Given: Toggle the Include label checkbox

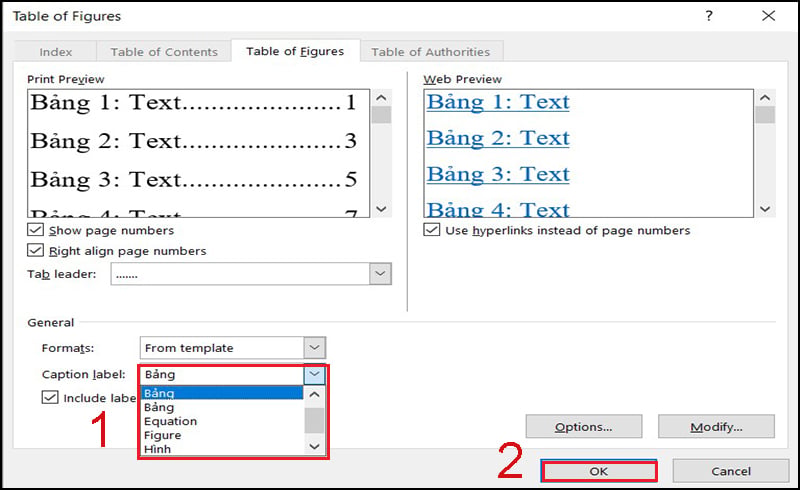Looking at the screenshot, I should [49, 397].
